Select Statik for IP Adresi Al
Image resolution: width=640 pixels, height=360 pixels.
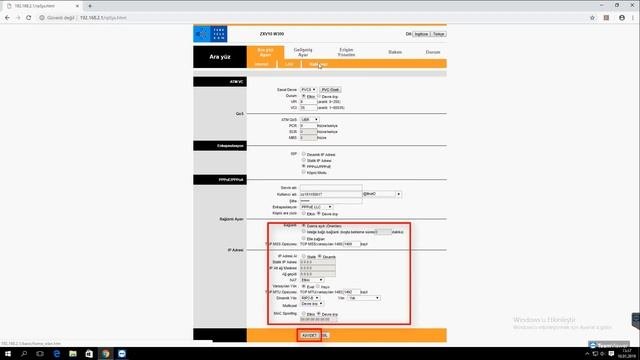(x=304, y=256)
